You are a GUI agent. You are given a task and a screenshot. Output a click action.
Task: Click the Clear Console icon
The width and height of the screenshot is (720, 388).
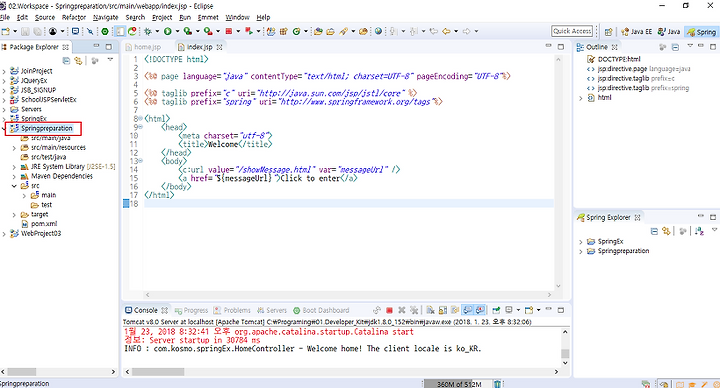click(430, 310)
